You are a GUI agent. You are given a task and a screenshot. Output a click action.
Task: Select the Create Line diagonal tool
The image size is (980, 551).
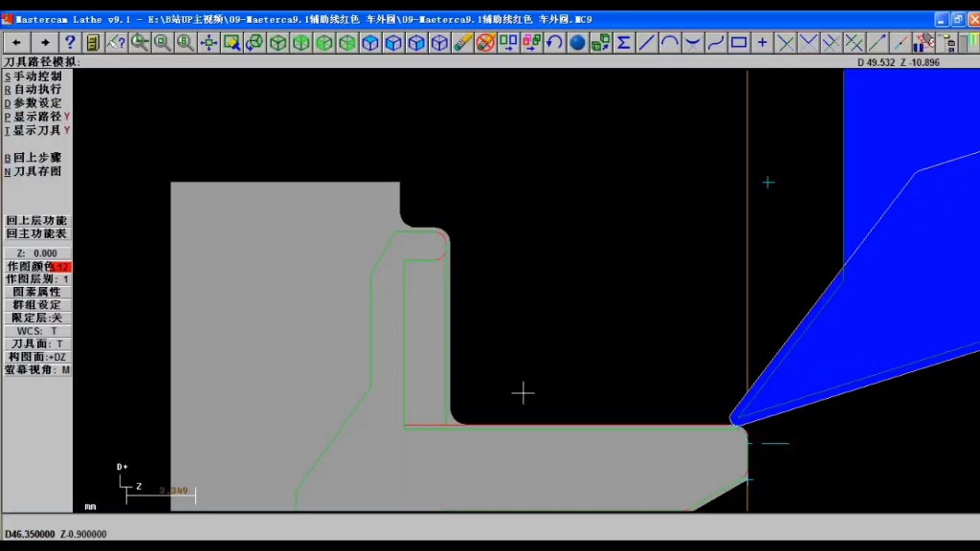[x=647, y=42]
